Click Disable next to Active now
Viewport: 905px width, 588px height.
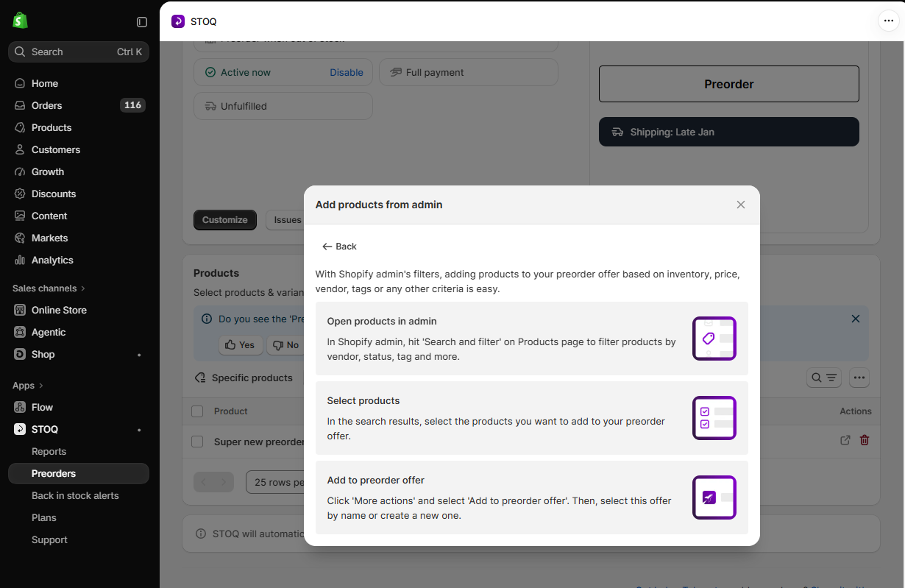coord(347,72)
